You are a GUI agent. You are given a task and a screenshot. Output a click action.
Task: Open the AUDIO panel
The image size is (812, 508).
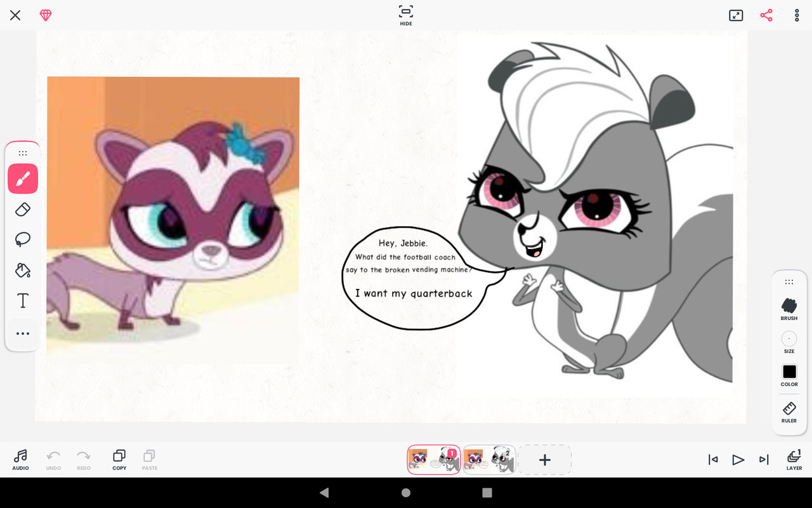click(20, 460)
